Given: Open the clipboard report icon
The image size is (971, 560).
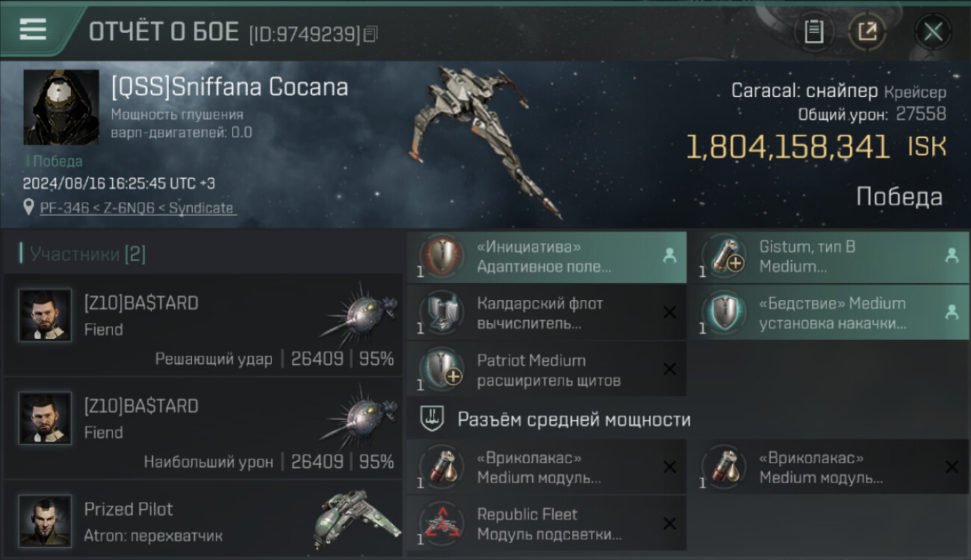Looking at the screenshot, I should click(x=813, y=31).
